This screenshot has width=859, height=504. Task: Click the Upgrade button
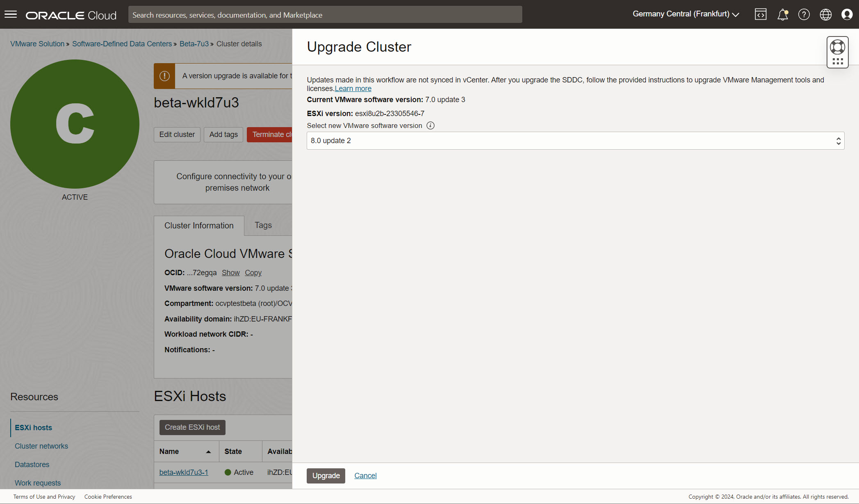(326, 476)
